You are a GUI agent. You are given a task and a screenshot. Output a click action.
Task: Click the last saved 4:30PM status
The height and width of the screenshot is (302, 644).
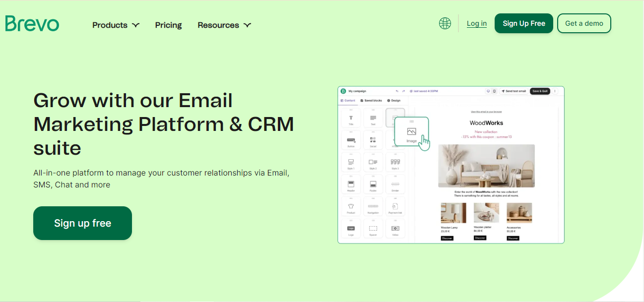click(424, 91)
